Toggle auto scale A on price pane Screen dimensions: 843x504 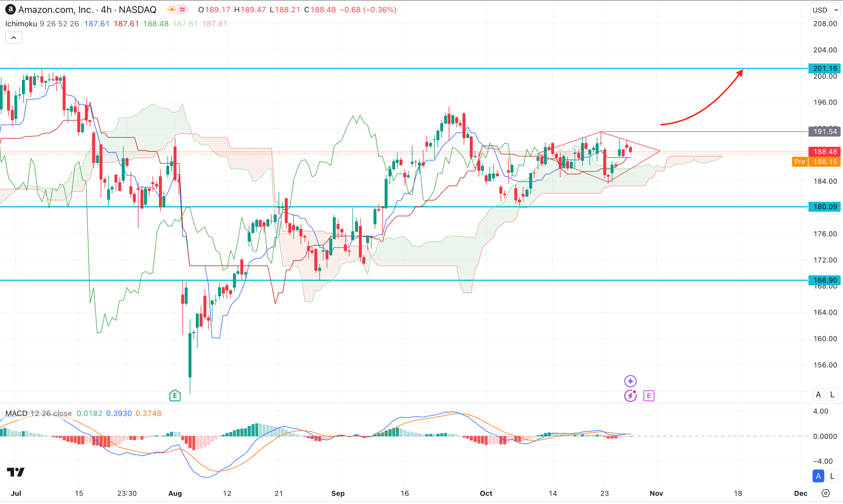click(818, 394)
